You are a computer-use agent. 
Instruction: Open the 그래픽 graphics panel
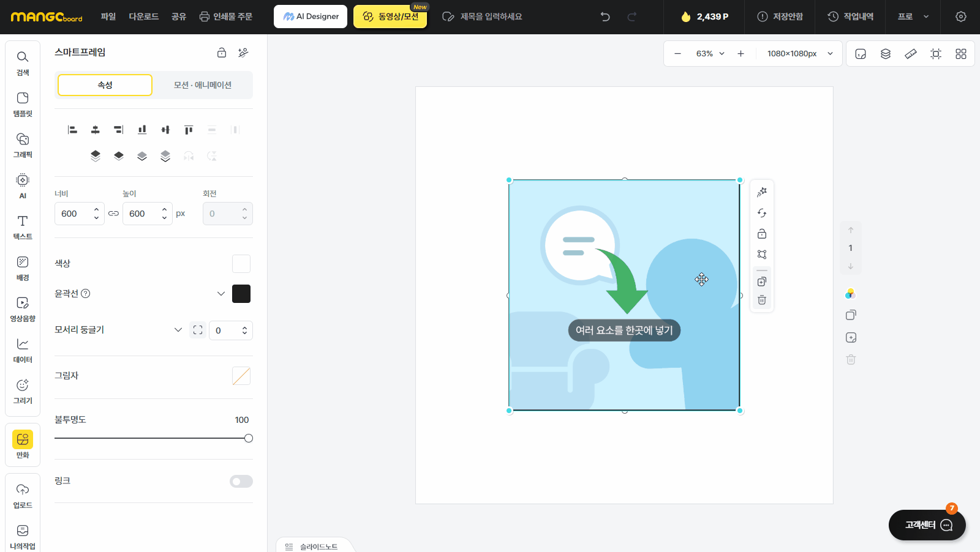tap(23, 145)
